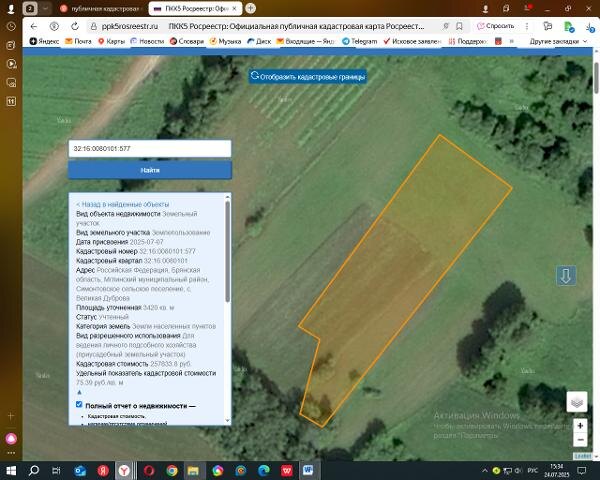Collapse the details with blue triangle
This screenshot has height=480, width=600.
click(80, 392)
